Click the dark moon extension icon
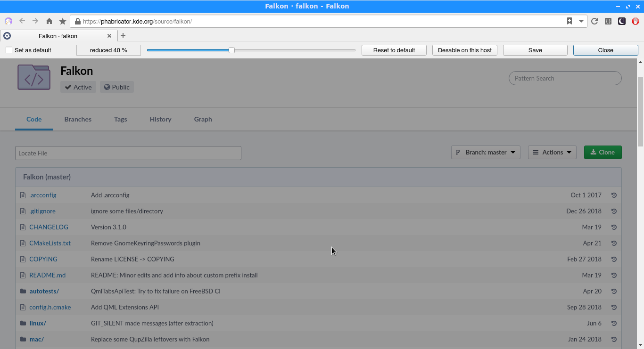The image size is (644, 349). 622,21
